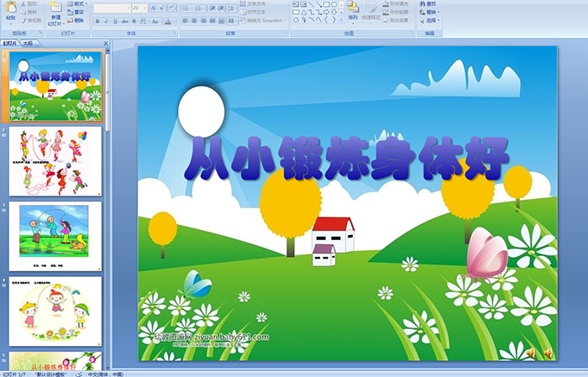588x377 pixels.
Task: Open Convert to SmartArt menu
Action: click(263, 20)
